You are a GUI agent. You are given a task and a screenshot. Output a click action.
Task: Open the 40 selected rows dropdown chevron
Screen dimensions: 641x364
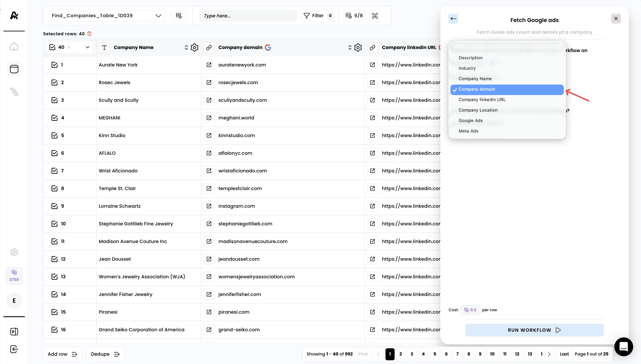point(87,47)
